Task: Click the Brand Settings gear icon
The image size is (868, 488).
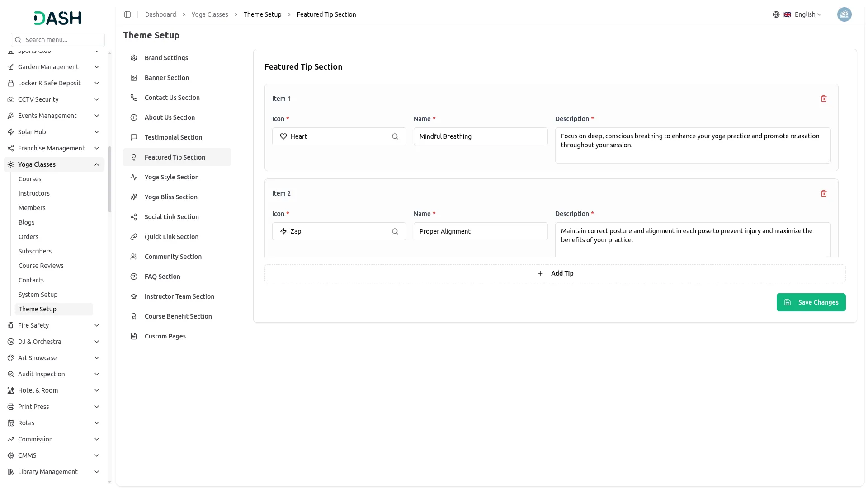Action: pos(134,58)
